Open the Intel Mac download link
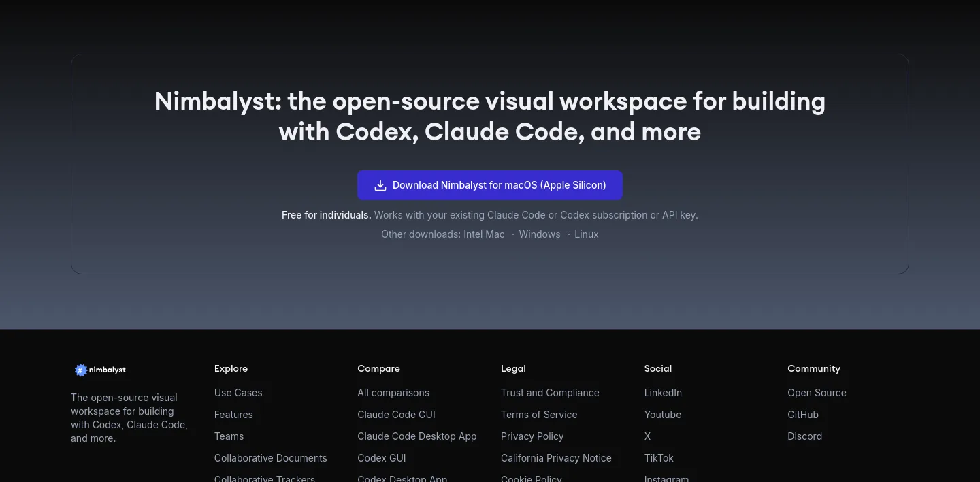The image size is (980, 482). (484, 234)
